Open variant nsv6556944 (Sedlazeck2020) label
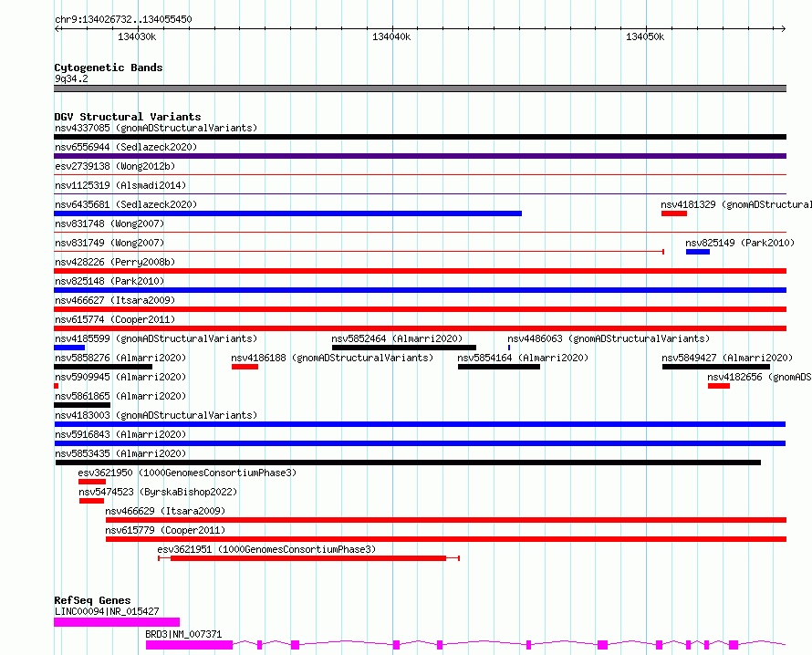 point(126,147)
